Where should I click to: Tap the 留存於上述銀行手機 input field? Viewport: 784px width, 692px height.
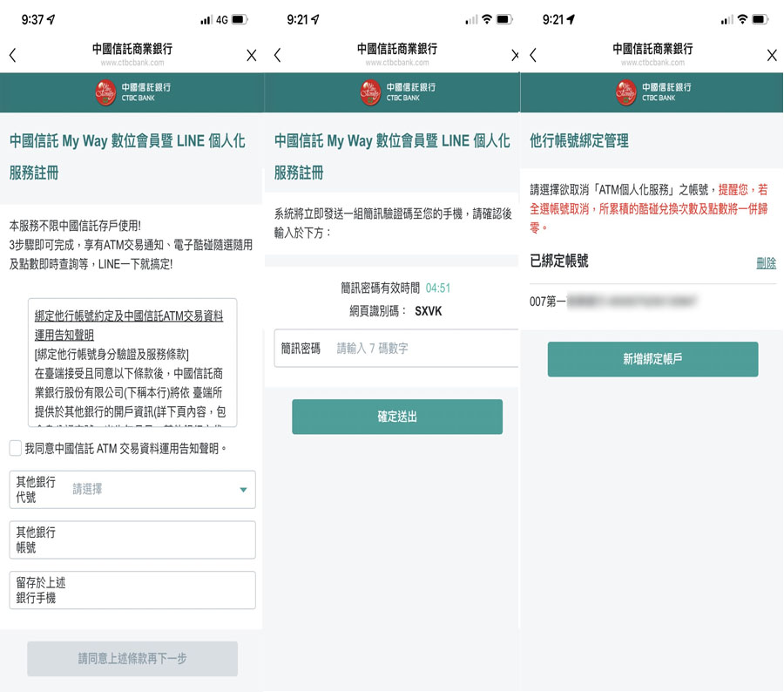(x=132, y=590)
